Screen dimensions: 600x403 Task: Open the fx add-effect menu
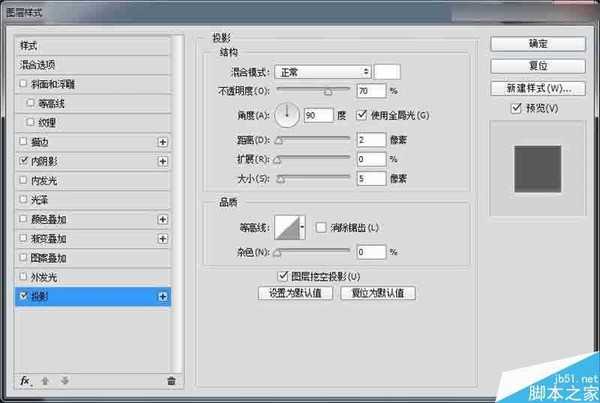pyautogui.click(x=25, y=381)
